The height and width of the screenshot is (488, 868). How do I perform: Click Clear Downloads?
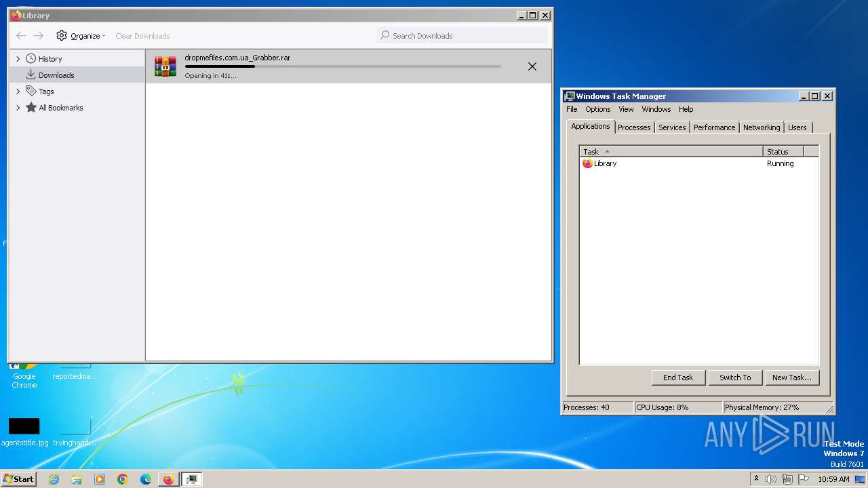142,36
